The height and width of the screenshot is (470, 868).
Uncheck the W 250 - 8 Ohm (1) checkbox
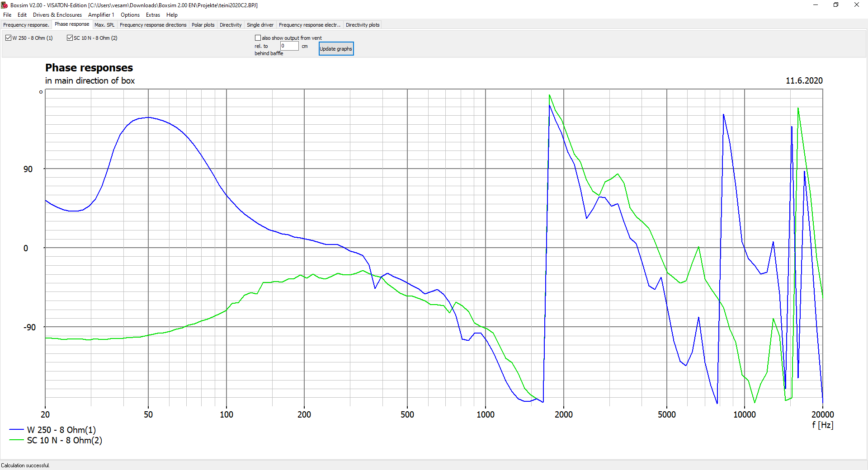tap(8, 38)
